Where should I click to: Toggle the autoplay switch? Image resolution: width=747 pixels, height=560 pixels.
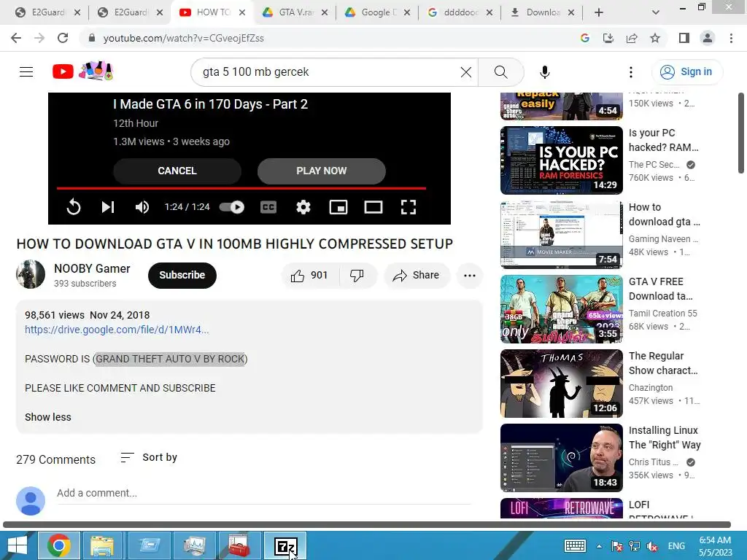tap(231, 207)
